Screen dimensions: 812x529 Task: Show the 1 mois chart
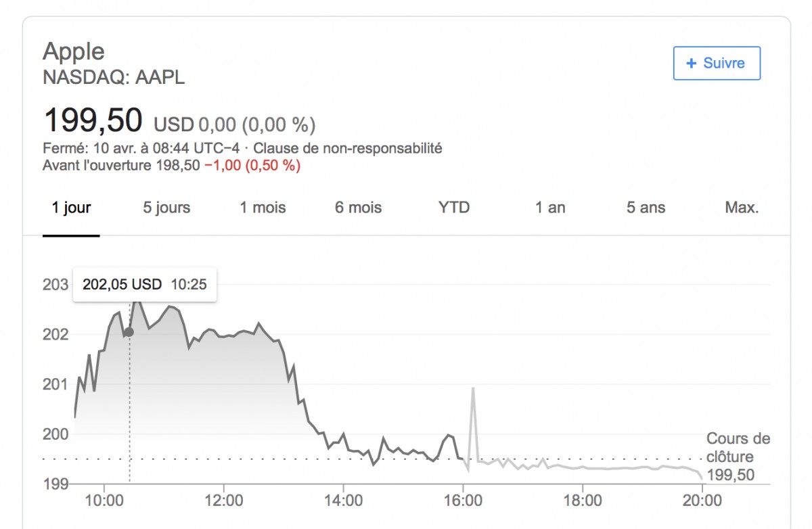tap(263, 208)
